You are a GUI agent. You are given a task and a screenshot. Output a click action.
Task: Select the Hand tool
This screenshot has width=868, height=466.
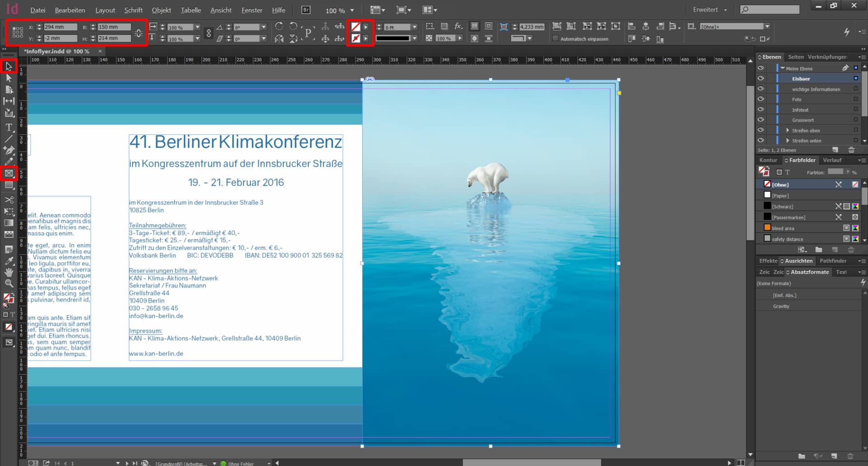(x=9, y=272)
